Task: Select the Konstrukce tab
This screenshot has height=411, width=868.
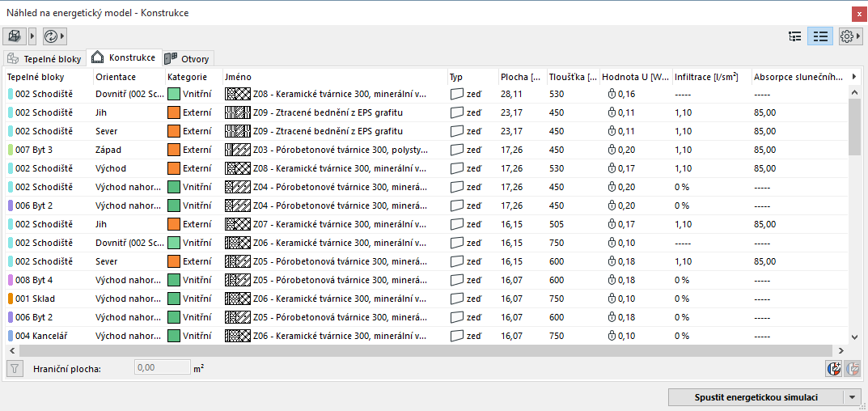Action: pos(125,57)
